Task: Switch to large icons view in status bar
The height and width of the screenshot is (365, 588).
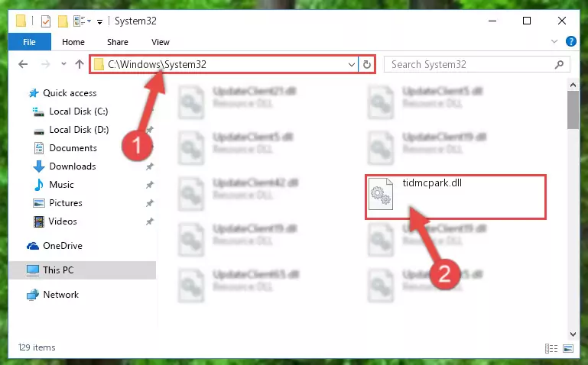Action: 568,348
